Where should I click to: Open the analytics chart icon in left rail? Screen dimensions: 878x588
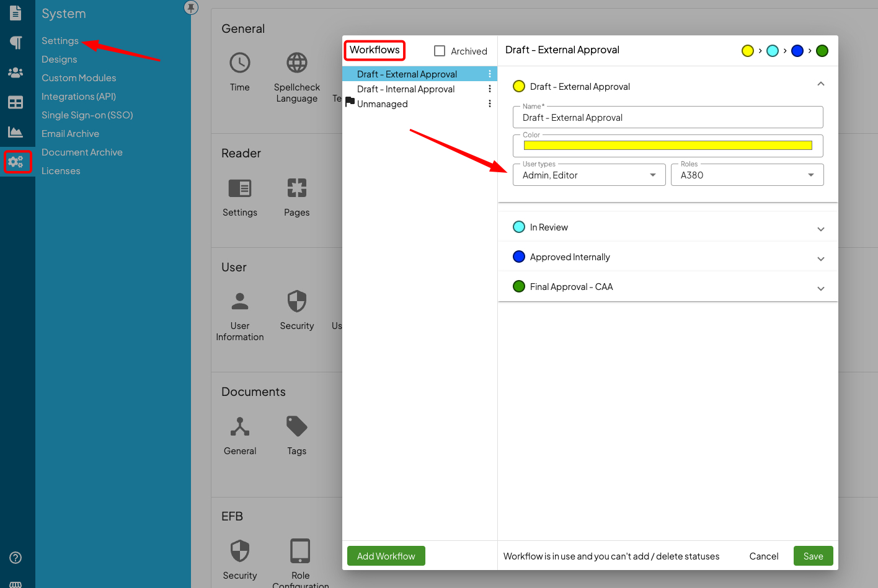(16, 132)
